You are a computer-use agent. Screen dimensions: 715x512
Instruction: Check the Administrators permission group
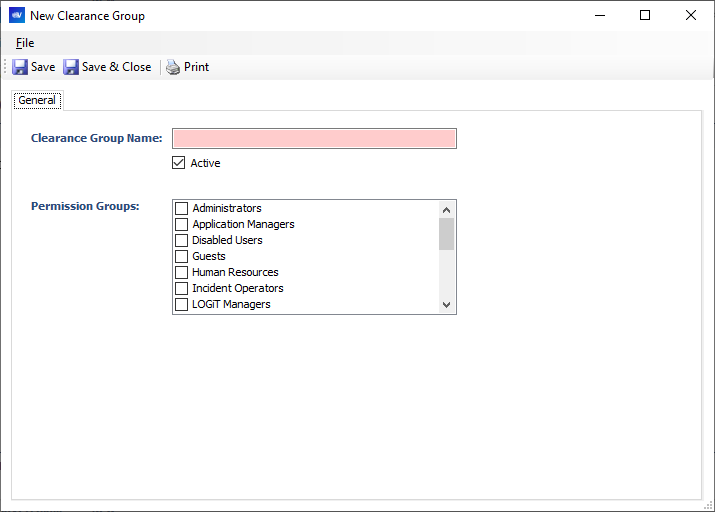[181, 208]
